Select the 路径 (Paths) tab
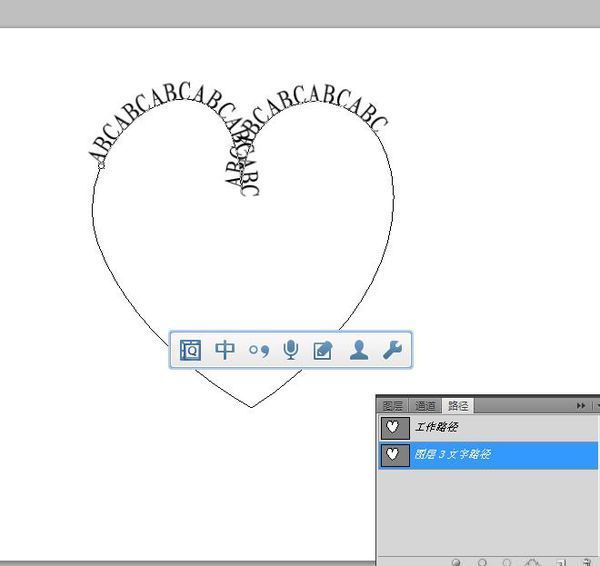 (x=459, y=405)
